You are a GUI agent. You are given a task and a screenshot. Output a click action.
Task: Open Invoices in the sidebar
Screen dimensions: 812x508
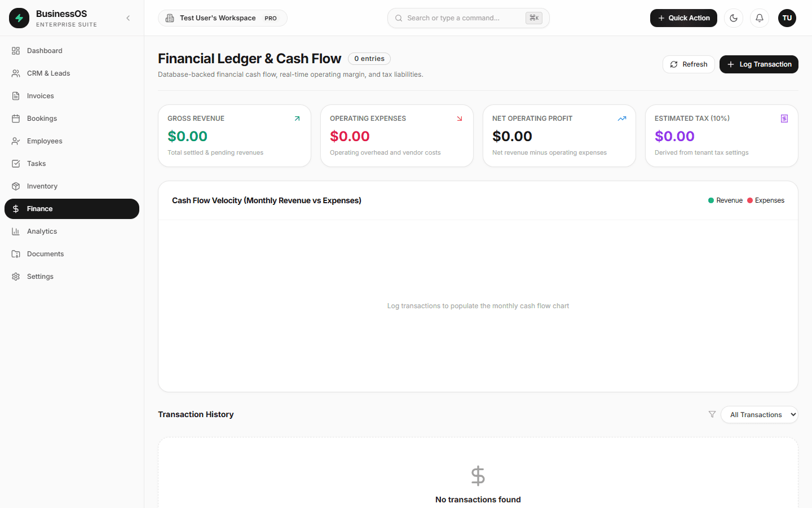[x=72, y=96]
